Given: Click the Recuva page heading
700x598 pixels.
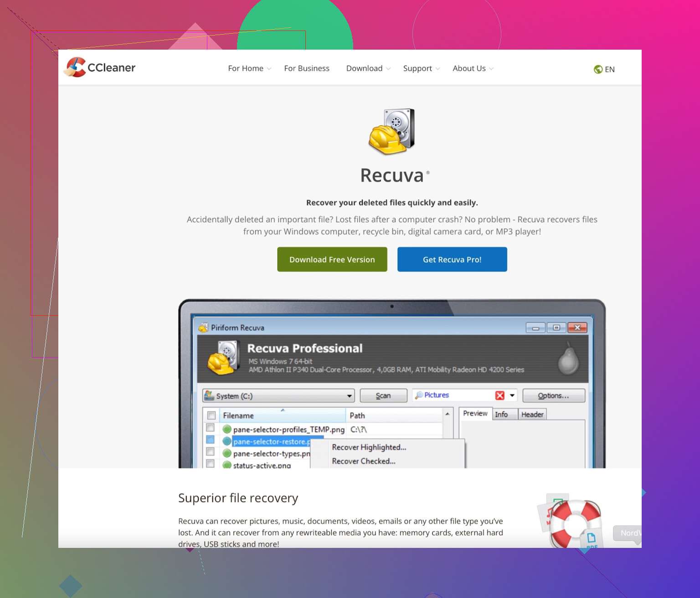Looking at the screenshot, I should pos(392,175).
